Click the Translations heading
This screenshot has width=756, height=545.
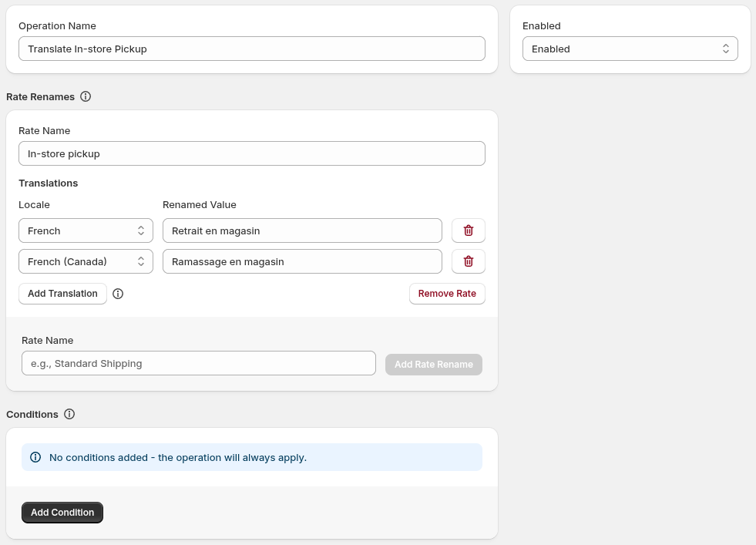coord(49,183)
